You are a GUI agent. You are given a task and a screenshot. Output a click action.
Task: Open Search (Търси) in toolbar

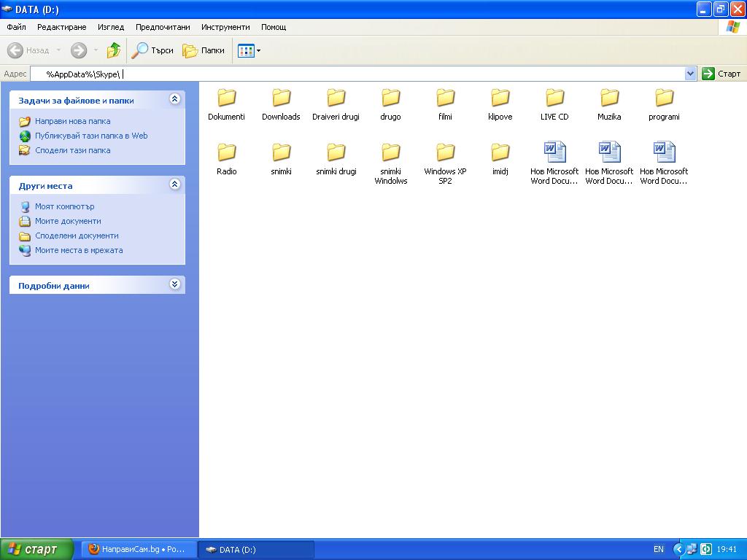pyautogui.click(x=152, y=50)
